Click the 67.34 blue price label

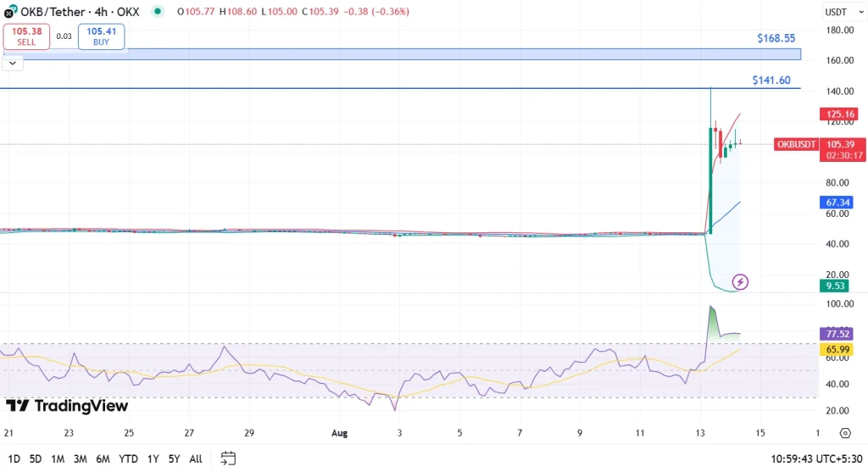coord(837,203)
